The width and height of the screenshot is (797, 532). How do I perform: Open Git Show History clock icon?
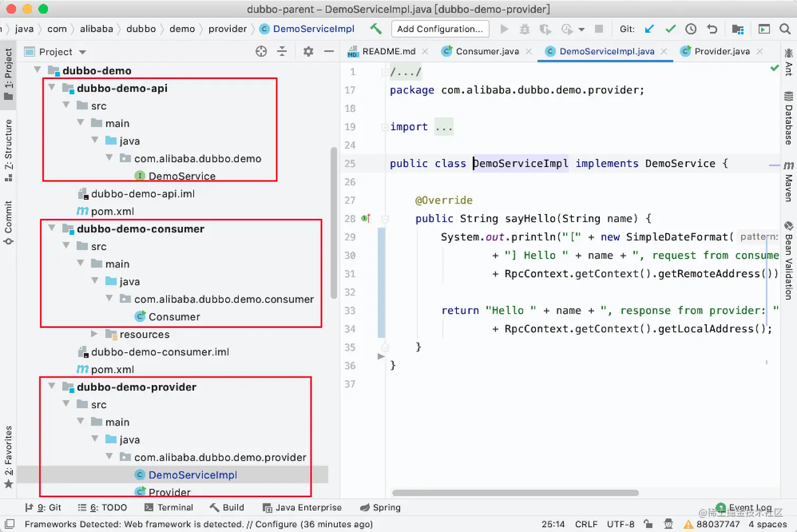click(x=691, y=29)
